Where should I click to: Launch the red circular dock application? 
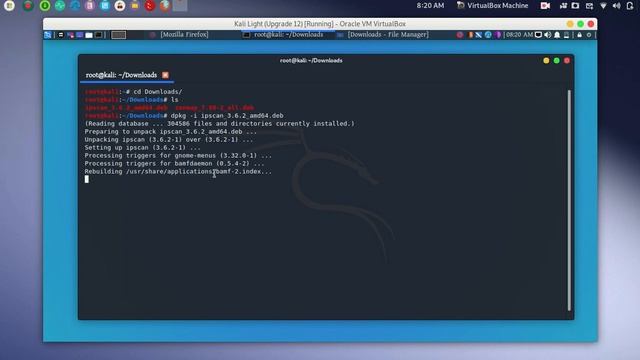[x=150, y=6]
